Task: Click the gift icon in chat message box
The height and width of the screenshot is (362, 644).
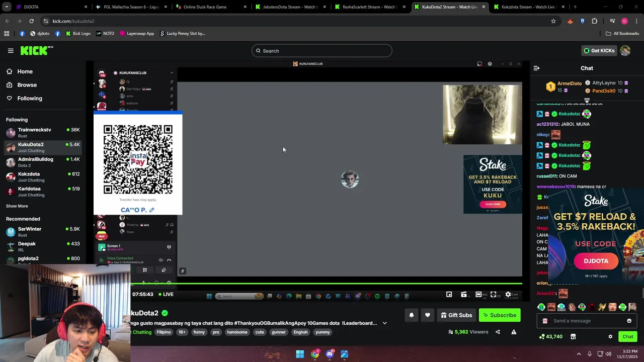Action: click(x=545, y=321)
